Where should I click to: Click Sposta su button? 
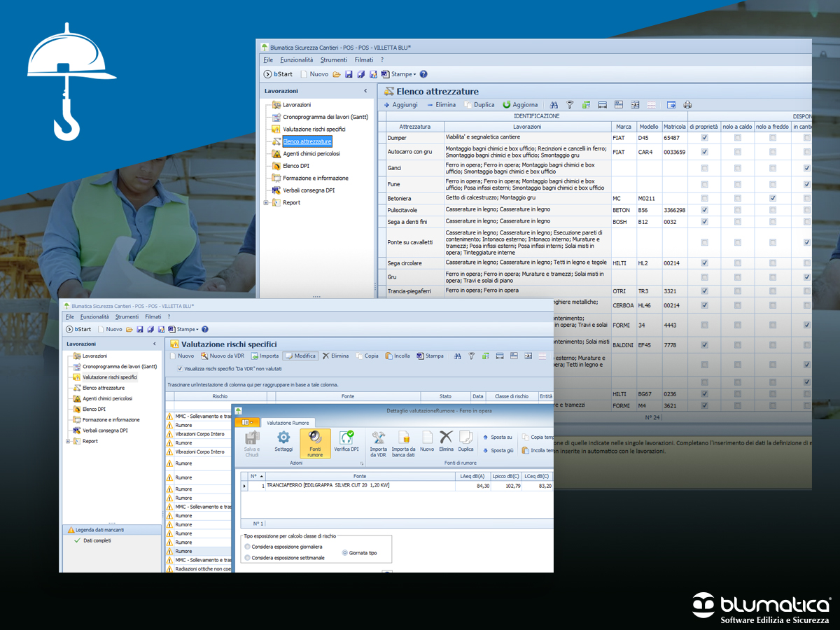click(x=496, y=437)
